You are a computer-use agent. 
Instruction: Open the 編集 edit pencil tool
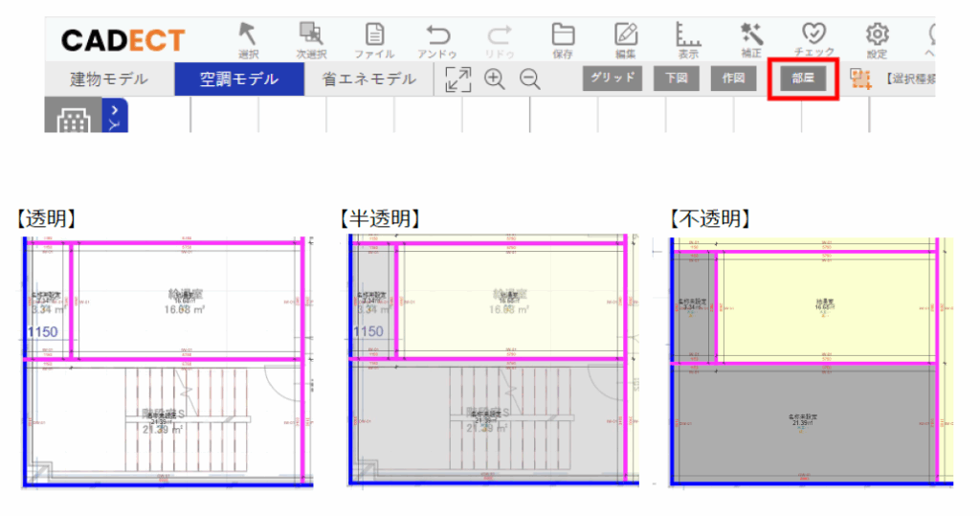pos(626,36)
